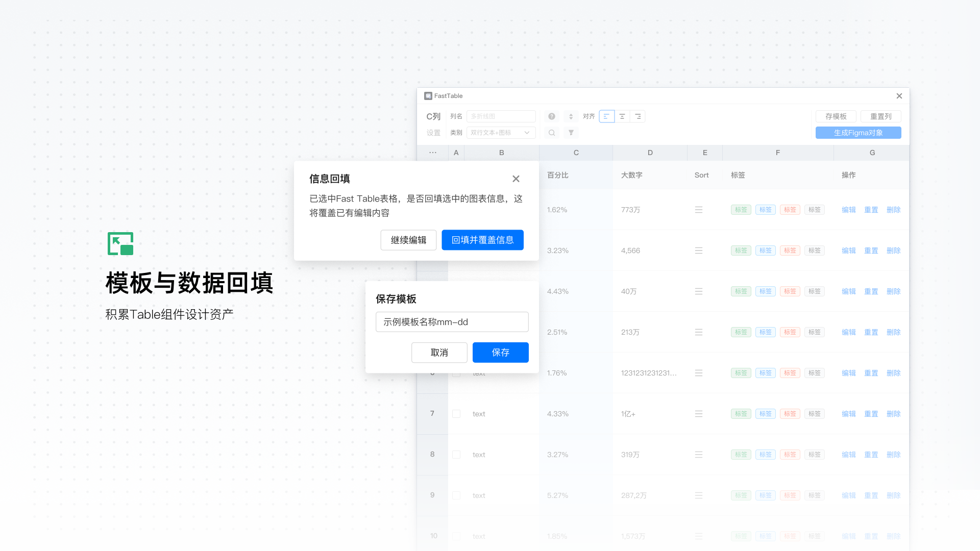Tick the checkbox in row 7
The image size is (980, 551).
[x=456, y=414]
